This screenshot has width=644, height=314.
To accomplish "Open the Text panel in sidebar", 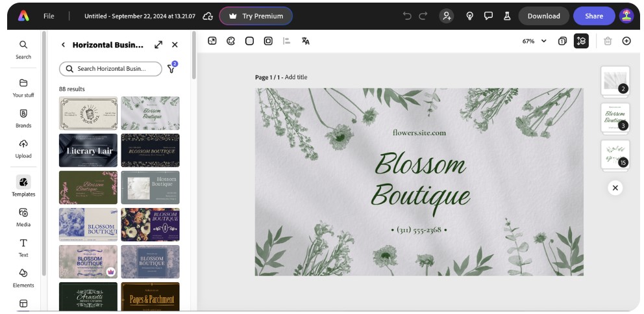I will pyautogui.click(x=23, y=248).
